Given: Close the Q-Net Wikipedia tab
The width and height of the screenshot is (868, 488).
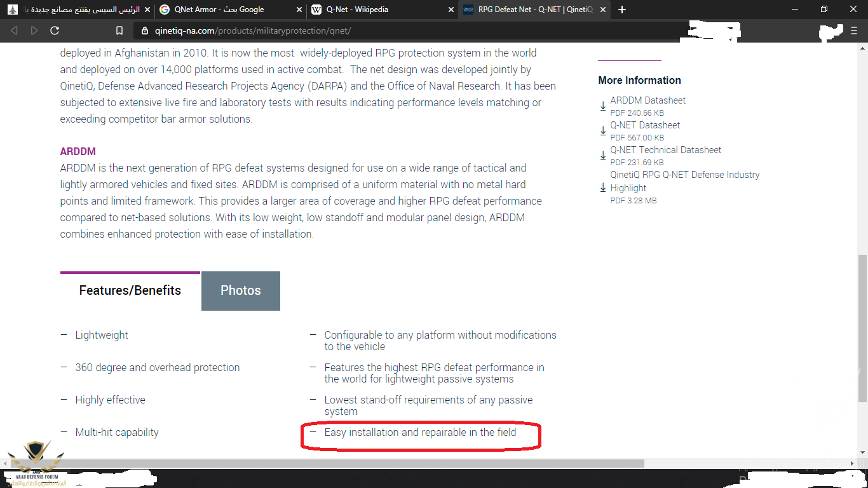Looking at the screenshot, I should click(450, 10).
